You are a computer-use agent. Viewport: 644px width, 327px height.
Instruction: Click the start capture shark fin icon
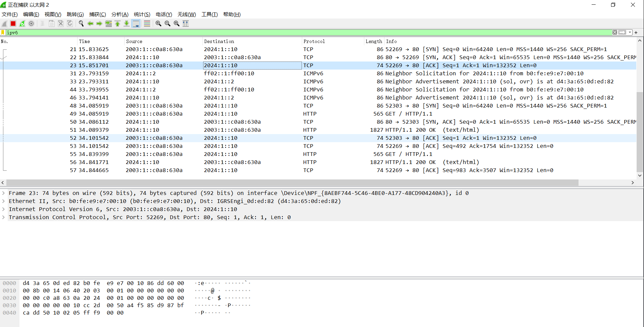click(4, 24)
